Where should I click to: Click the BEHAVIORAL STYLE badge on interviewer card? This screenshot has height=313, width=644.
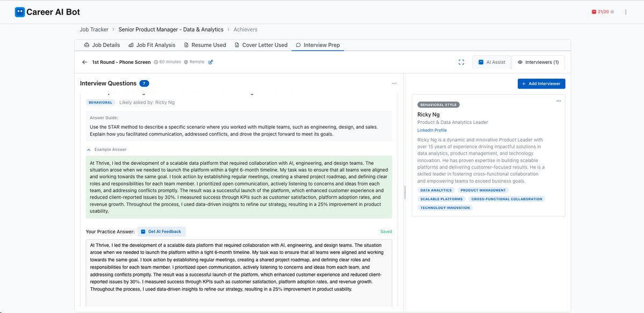[x=438, y=105]
